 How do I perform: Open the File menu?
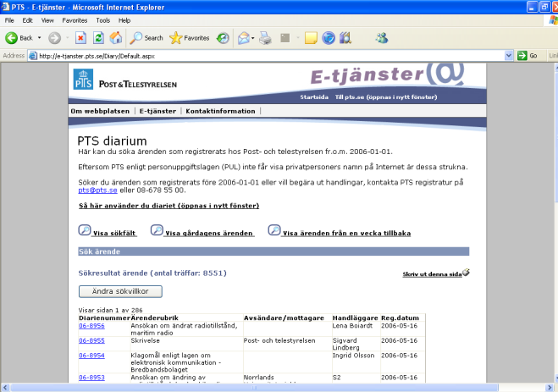point(9,20)
